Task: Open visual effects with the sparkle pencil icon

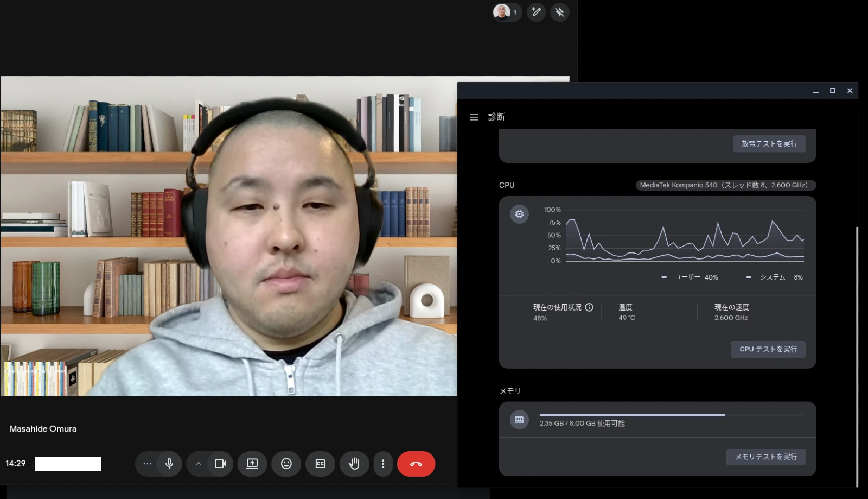Action: [x=537, y=12]
